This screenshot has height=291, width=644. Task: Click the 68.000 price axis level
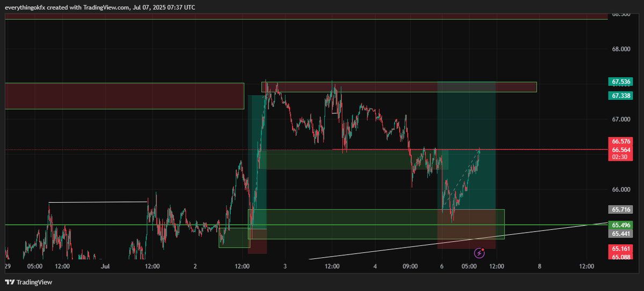[x=621, y=49]
